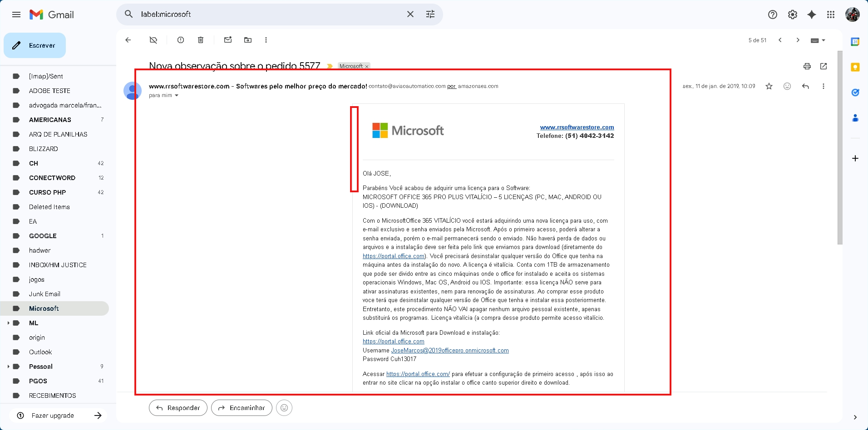Click the Responder button
Image resolution: width=868 pixels, height=430 pixels.
[178, 408]
